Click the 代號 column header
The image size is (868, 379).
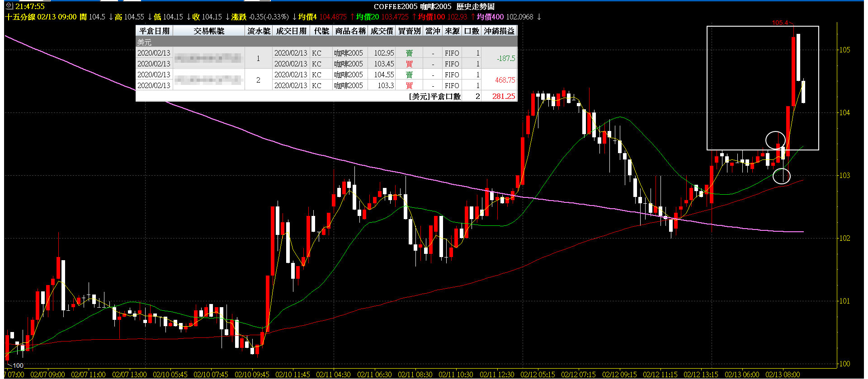pyautogui.click(x=321, y=31)
